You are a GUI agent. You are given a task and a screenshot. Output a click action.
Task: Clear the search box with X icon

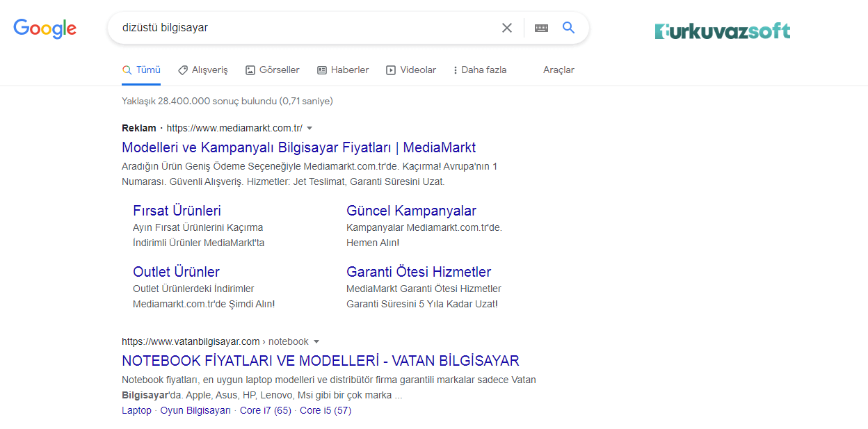[x=507, y=28]
